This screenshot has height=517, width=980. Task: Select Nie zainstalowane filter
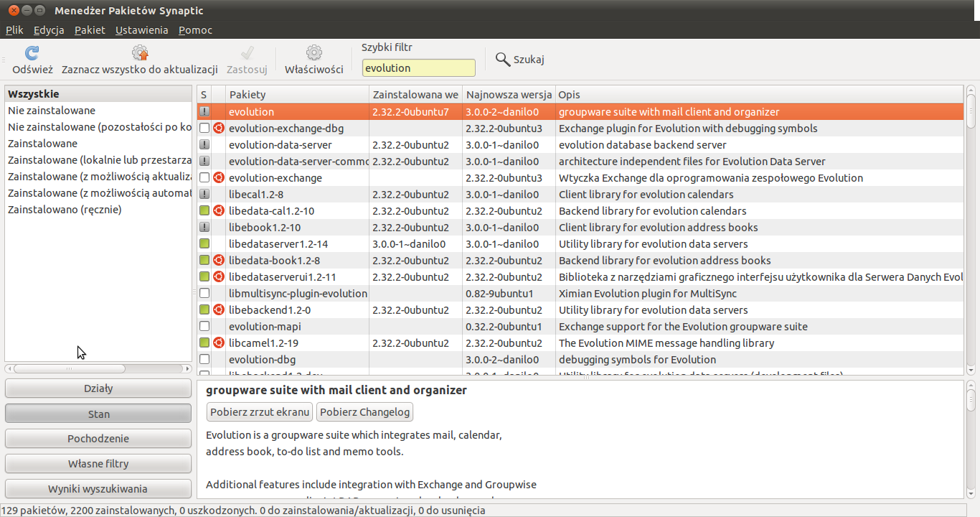(x=98, y=111)
